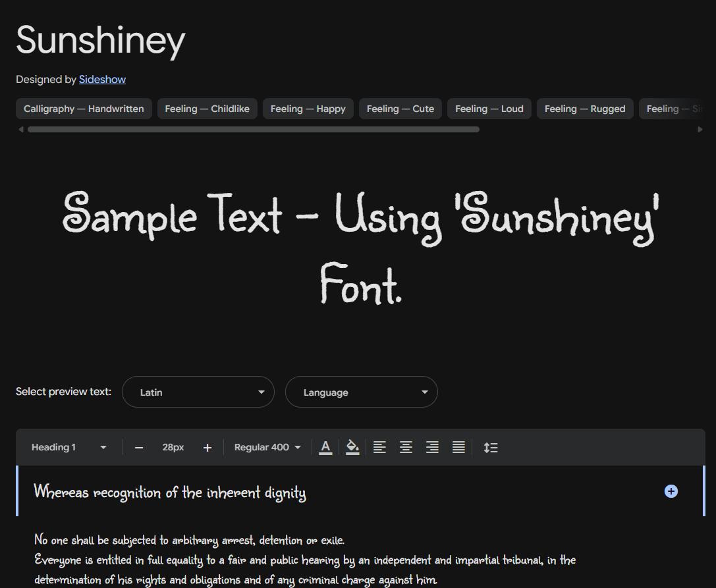Image resolution: width=716 pixels, height=588 pixels.
Task: Click paragraph line 'No one shall be subjected'
Action: [189, 540]
